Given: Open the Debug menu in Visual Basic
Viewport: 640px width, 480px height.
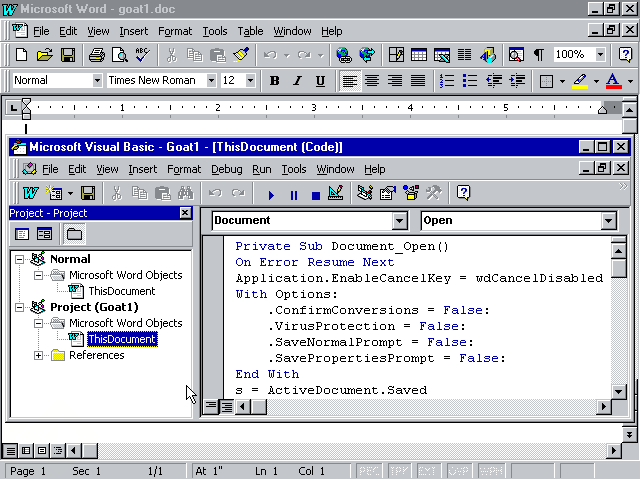Looking at the screenshot, I should coord(227,169).
